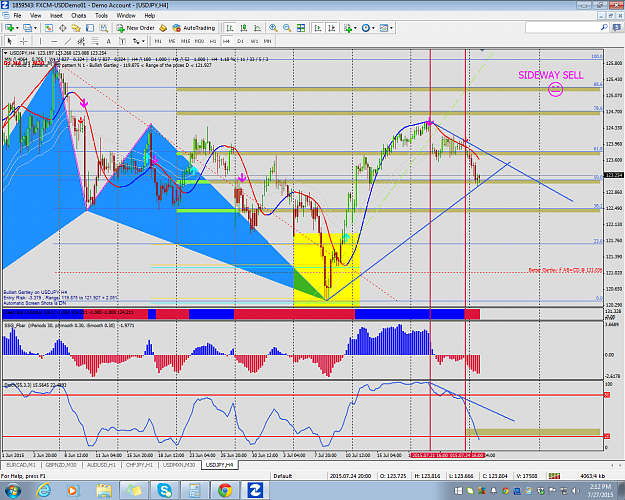The width and height of the screenshot is (625, 500).
Task: Switch to Line Chart display
Action: 257,28
